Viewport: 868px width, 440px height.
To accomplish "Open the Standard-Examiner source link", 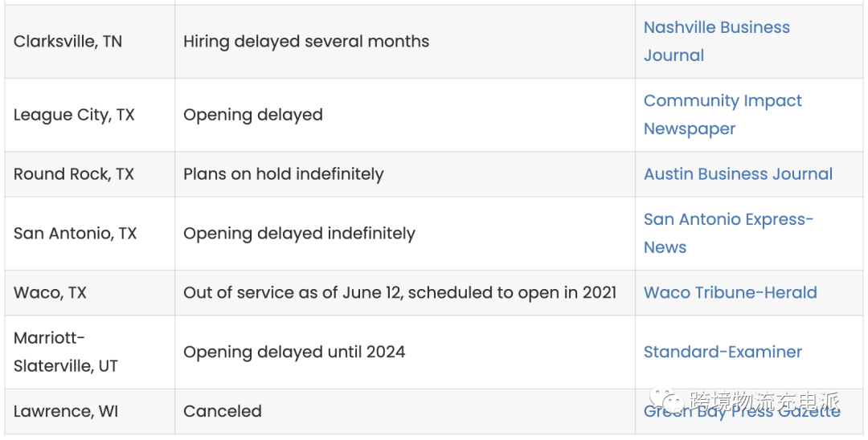I will coord(723,352).
